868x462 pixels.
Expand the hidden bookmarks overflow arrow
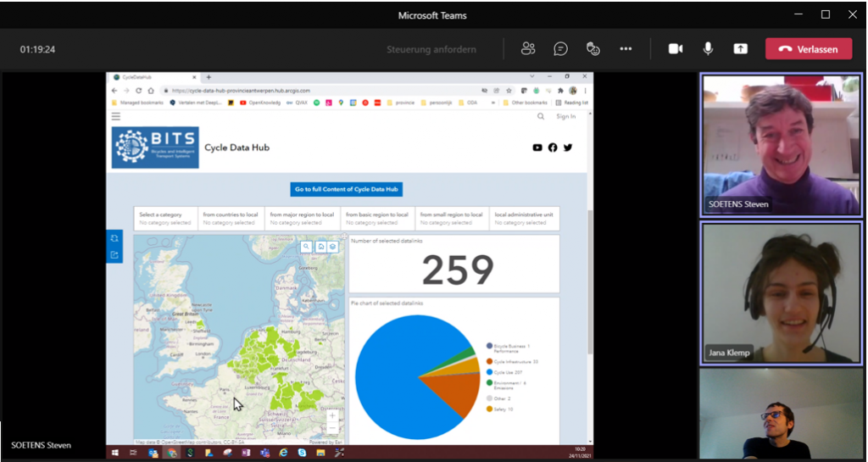(493, 103)
